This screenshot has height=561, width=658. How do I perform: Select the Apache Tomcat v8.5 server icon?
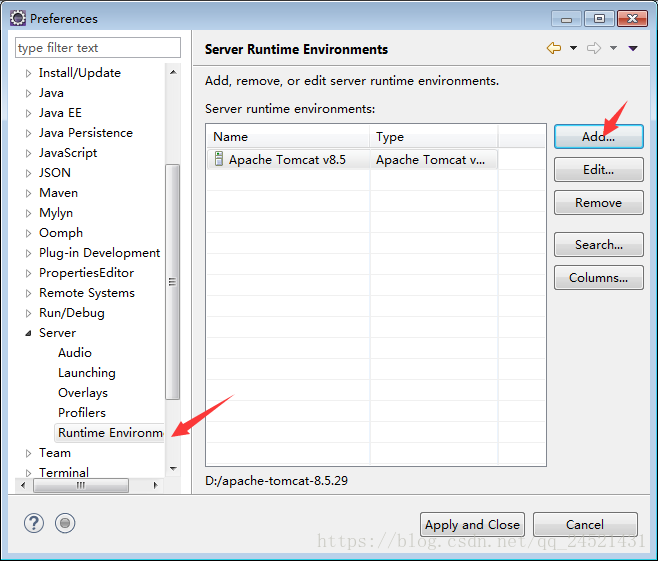tap(219, 159)
